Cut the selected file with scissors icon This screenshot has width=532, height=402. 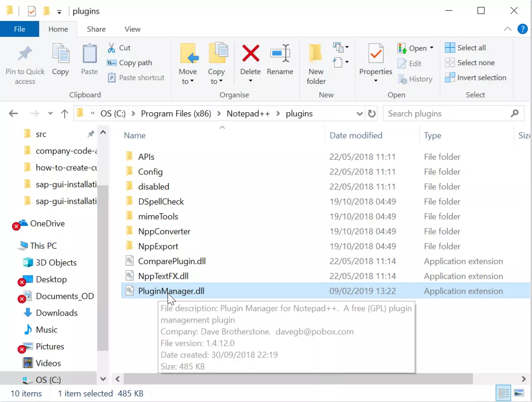pos(112,47)
